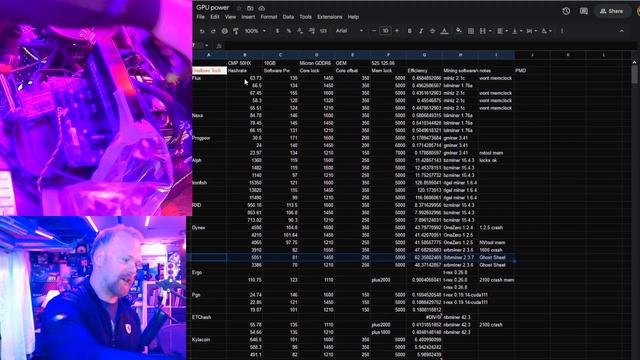Select the 'Hashrate' header cell

(244, 71)
